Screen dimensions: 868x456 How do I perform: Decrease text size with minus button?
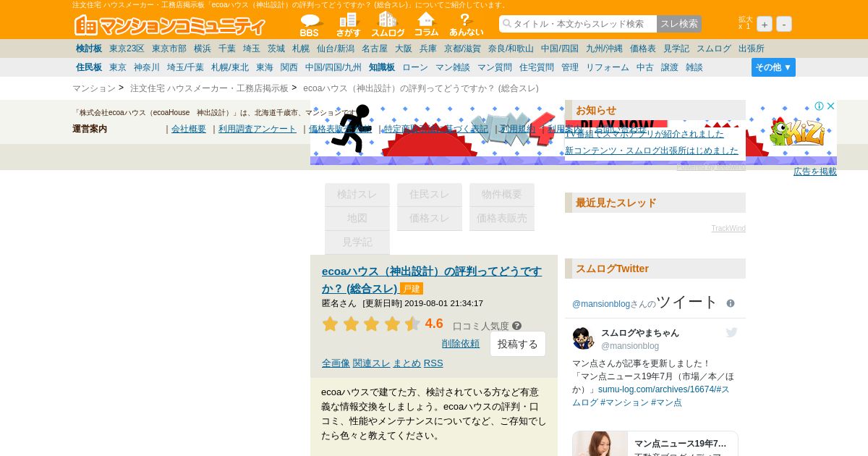[x=784, y=24]
